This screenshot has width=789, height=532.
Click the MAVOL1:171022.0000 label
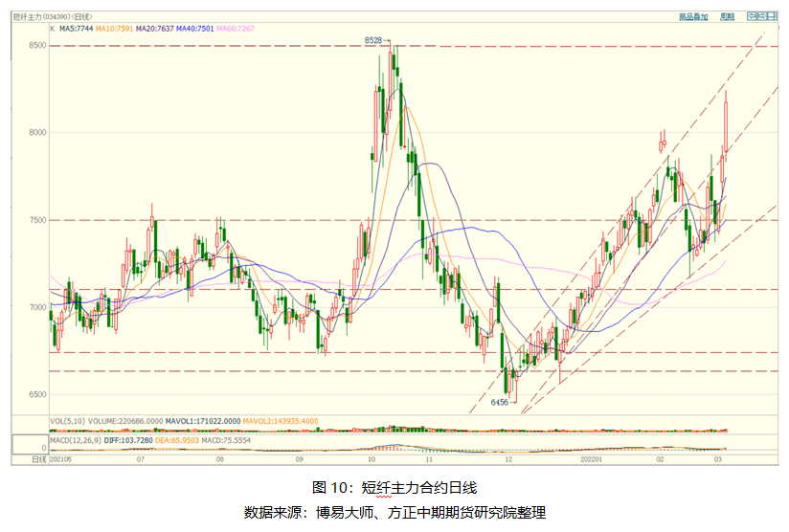203,421
